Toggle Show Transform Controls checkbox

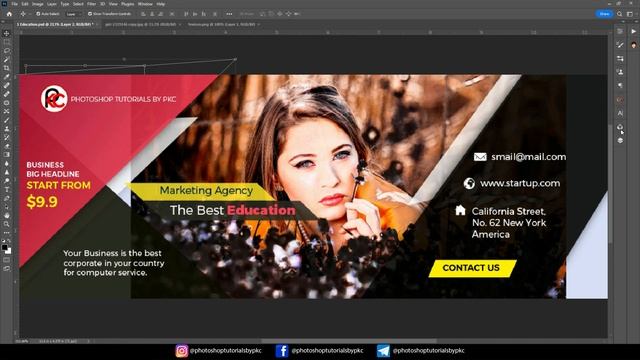[x=90, y=14]
